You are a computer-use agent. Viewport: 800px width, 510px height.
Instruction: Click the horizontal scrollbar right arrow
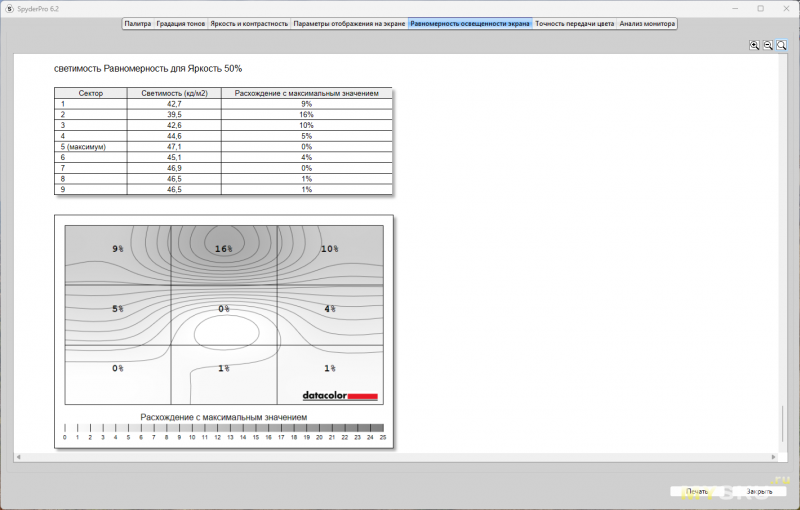pos(774,456)
